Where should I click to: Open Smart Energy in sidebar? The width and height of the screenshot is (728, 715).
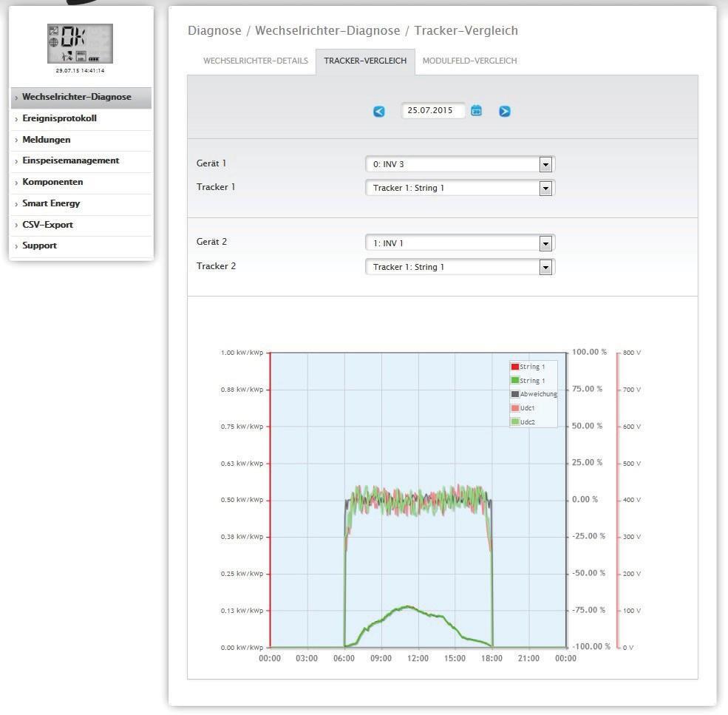81,203
